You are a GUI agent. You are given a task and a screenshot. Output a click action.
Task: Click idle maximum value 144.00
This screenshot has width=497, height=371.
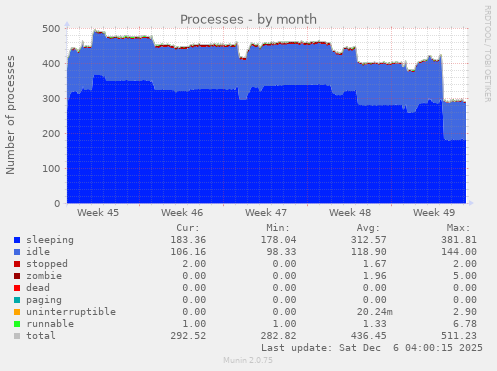pos(459,252)
